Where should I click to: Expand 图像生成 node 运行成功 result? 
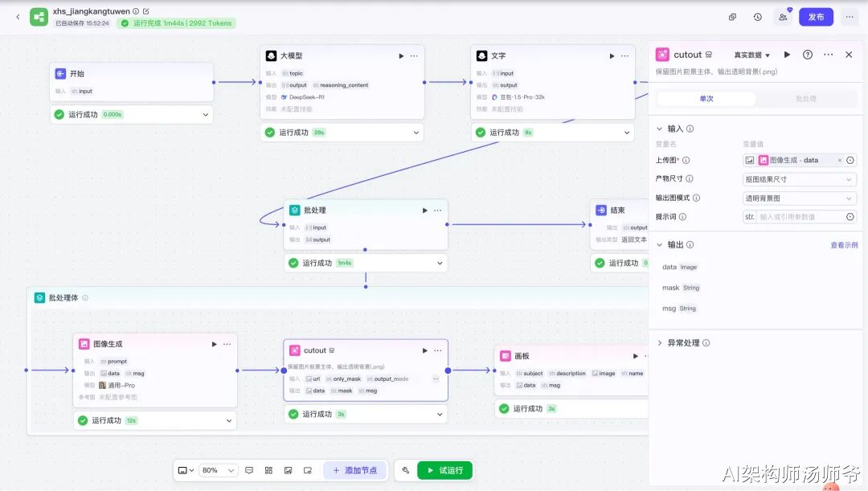tap(228, 421)
